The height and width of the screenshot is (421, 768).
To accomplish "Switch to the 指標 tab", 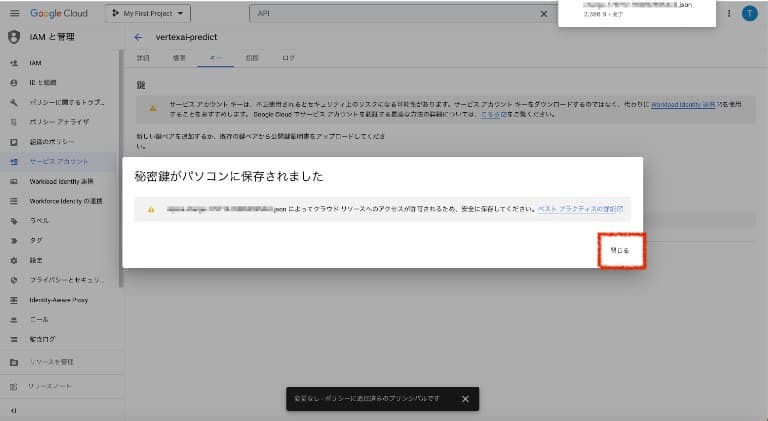I will coord(252,58).
